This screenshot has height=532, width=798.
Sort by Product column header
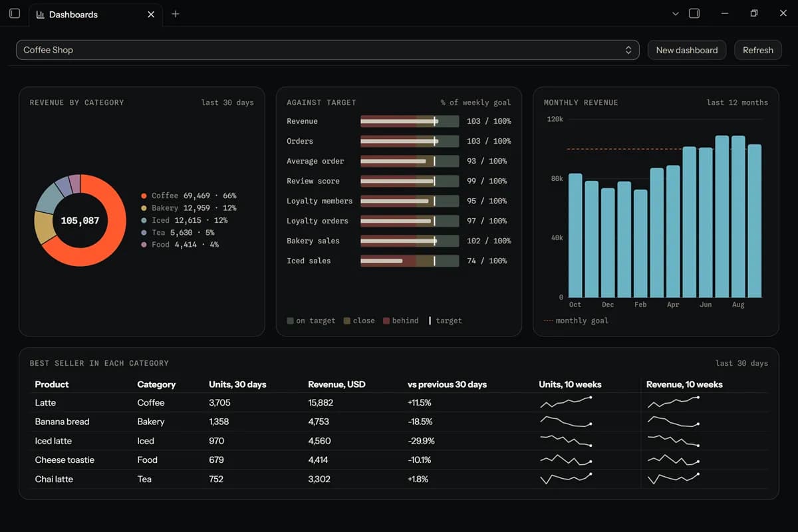tap(52, 384)
